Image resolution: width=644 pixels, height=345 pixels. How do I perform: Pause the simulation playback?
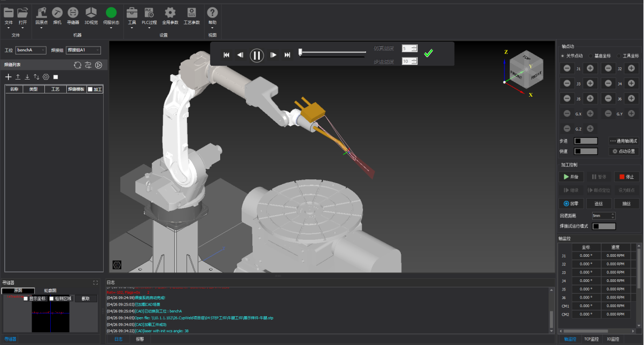(257, 55)
